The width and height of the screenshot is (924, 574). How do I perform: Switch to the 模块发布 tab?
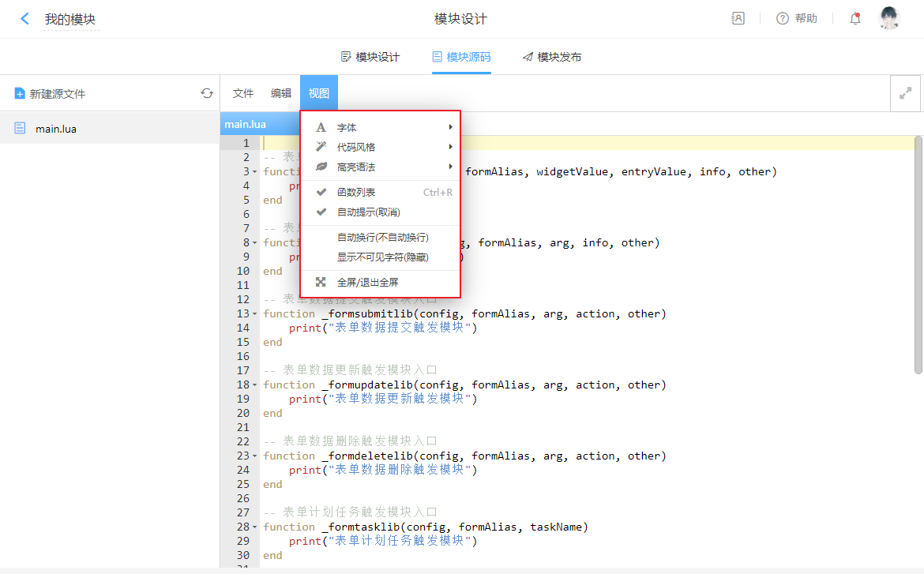[x=552, y=57]
